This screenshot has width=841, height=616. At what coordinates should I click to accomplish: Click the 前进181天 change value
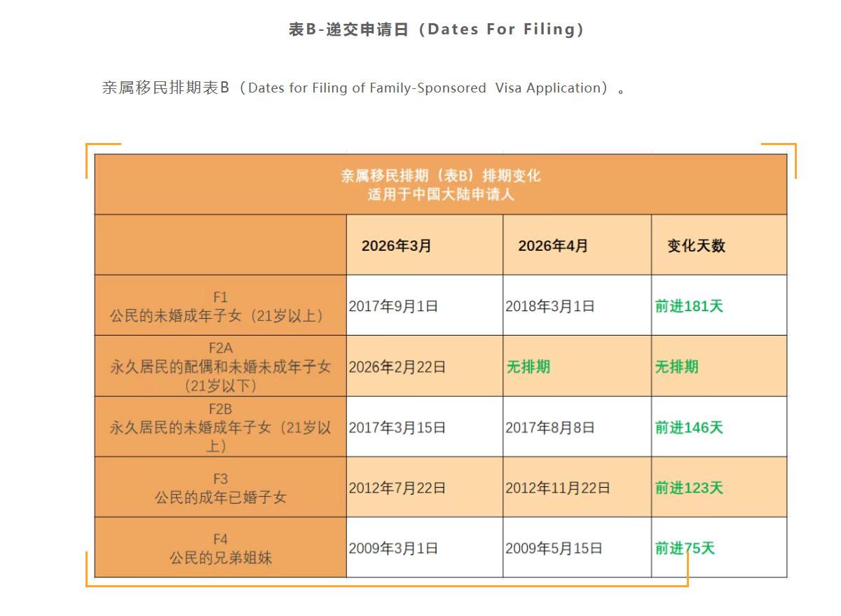(687, 306)
